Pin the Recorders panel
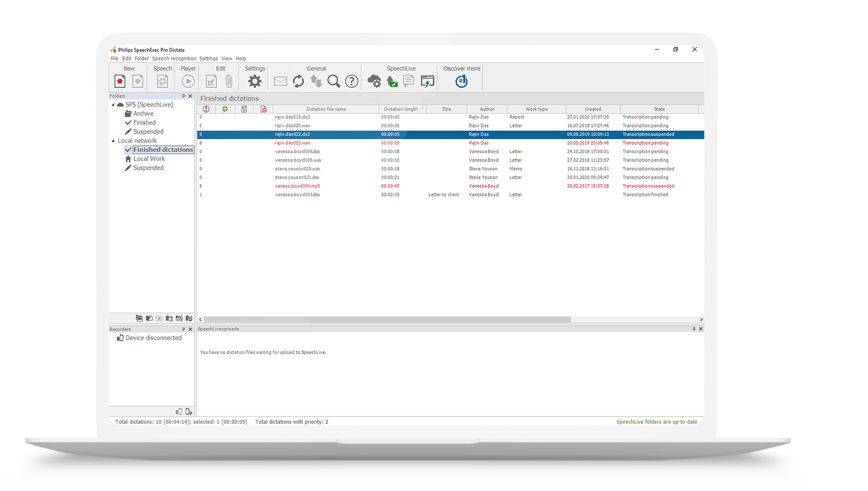The height and width of the screenshot is (491, 868). click(x=183, y=329)
